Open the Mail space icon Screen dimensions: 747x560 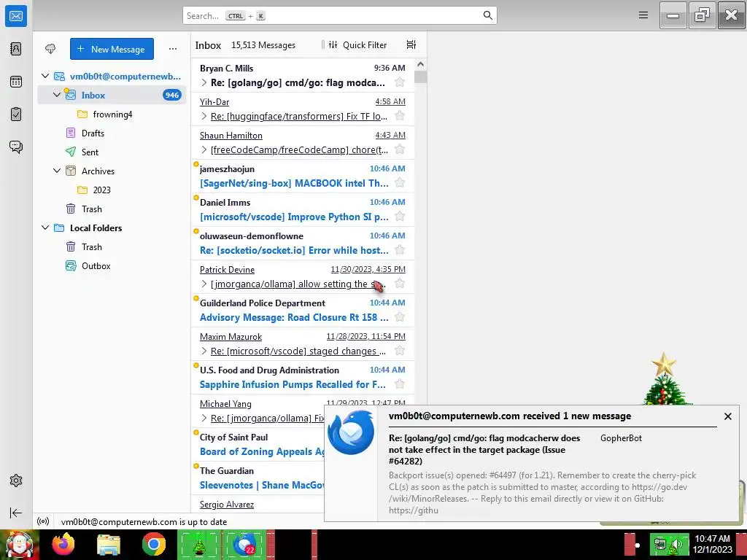pos(16,16)
